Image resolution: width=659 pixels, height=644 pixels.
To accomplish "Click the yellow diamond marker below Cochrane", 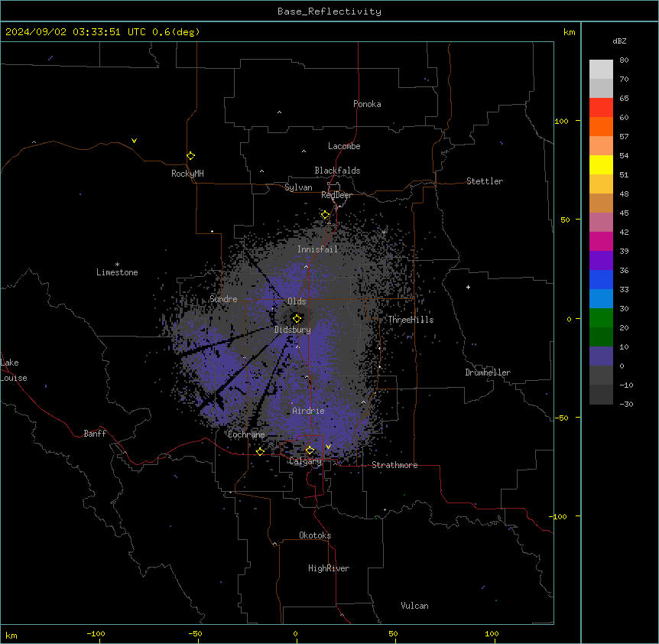I will coord(260,451).
